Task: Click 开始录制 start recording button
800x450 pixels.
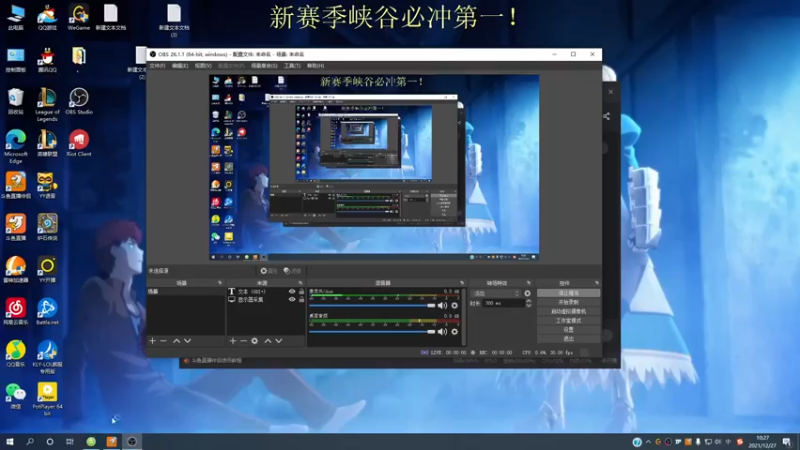Action: click(x=568, y=303)
